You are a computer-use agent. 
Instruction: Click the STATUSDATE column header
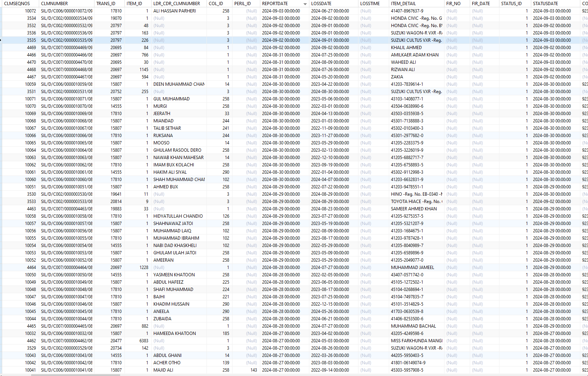555,4
